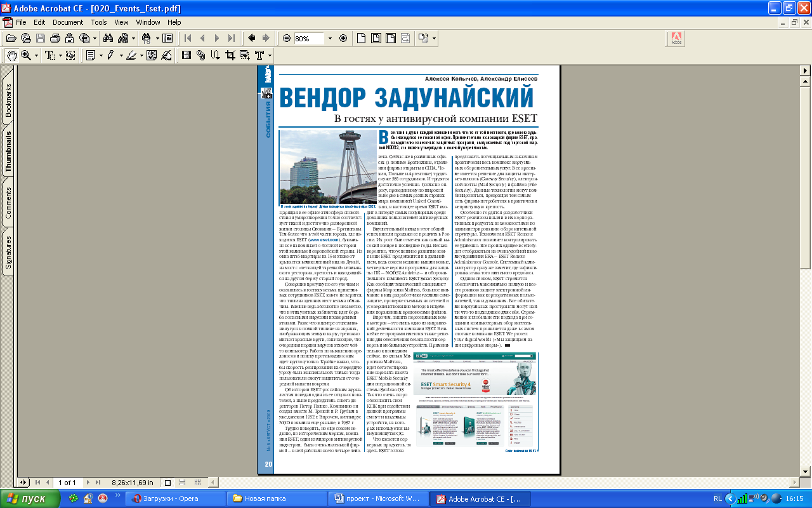
Task: Click the Find binoculars icon
Action: click(x=107, y=38)
